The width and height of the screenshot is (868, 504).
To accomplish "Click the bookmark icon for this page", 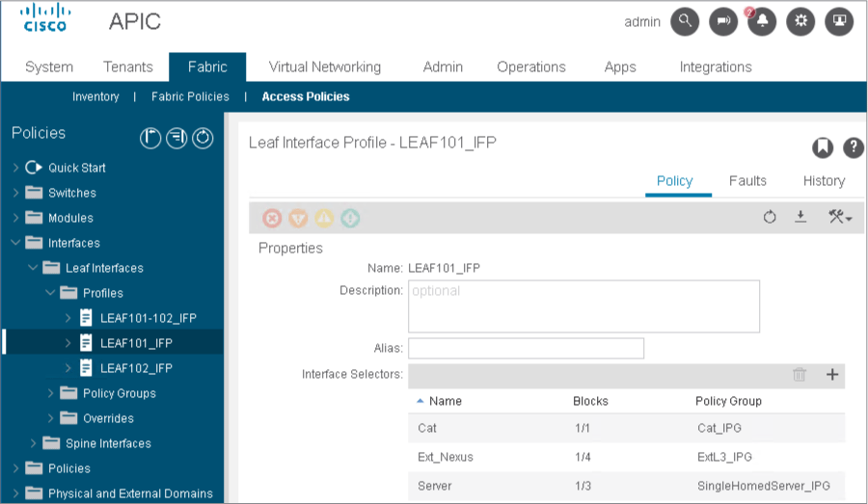I will [x=822, y=147].
